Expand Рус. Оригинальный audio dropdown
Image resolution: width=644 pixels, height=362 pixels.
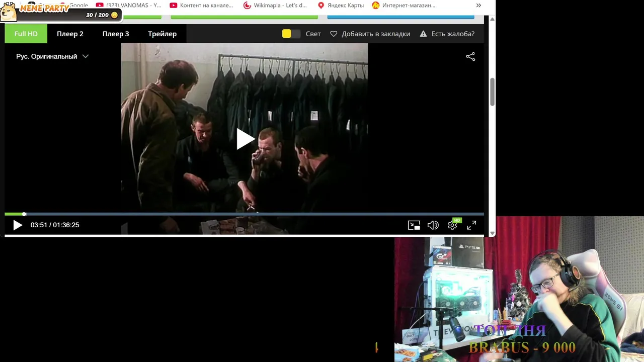52,56
